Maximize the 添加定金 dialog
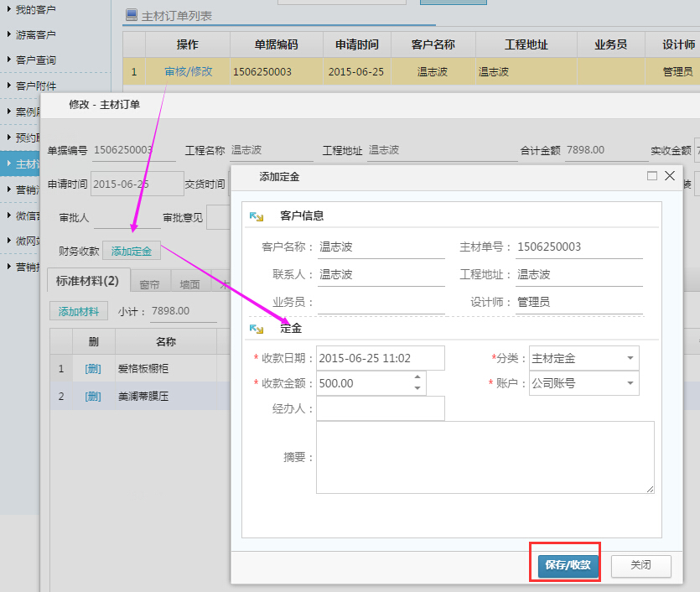 (x=652, y=176)
